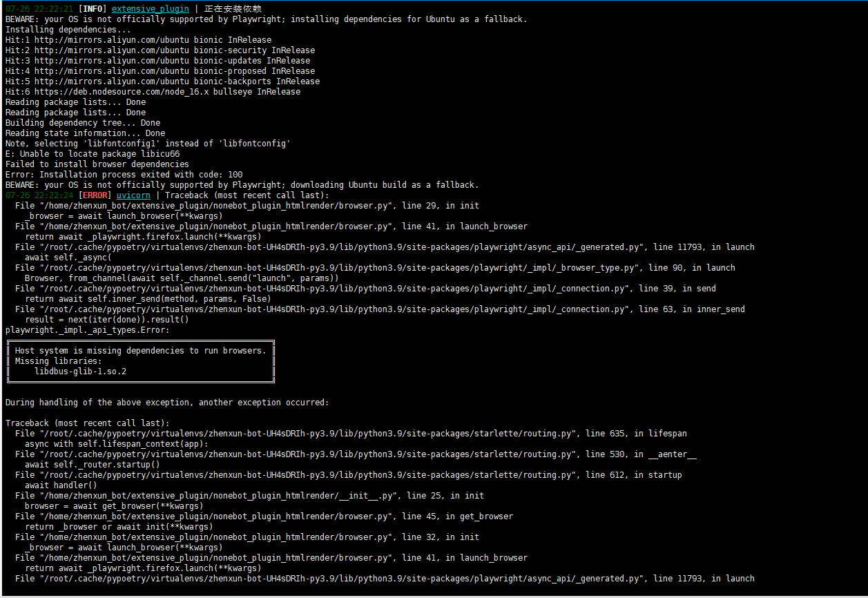The height and width of the screenshot is (598, 868).
Task: Click the Hit:2 bionic-security line
Action: click(x=160, y=50)
